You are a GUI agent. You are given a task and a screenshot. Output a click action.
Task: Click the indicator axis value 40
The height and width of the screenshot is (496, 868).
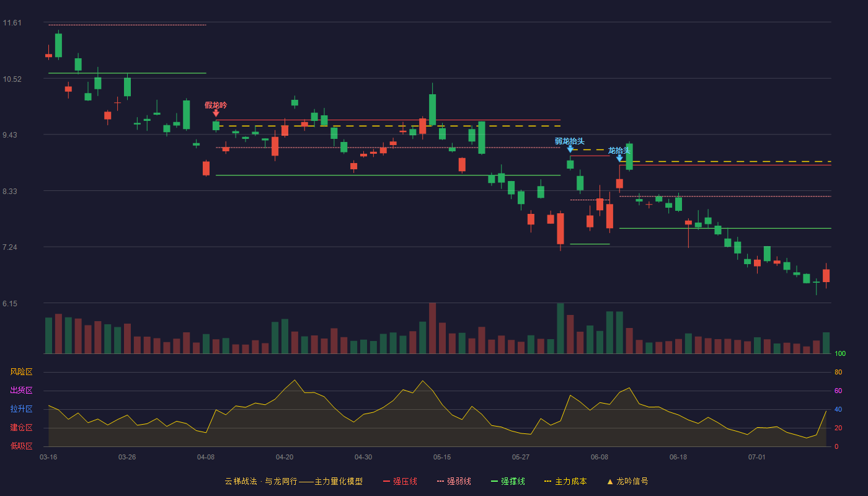tap(838, 409)
